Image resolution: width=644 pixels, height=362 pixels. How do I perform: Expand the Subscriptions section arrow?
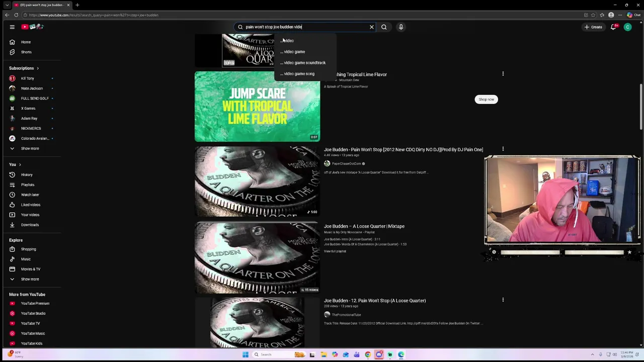tap(37, 68)
